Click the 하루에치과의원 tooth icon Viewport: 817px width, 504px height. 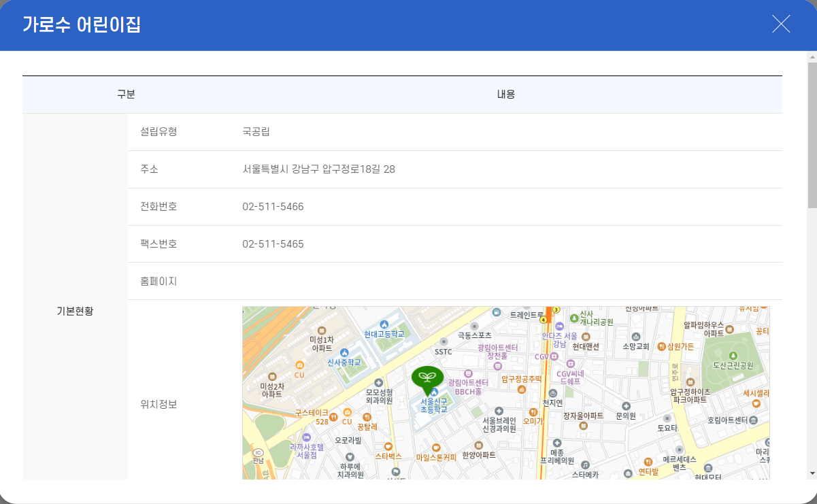click(348, 457)
